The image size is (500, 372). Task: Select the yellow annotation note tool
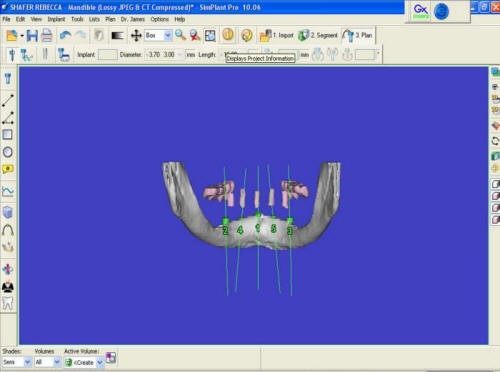point(8,169)
